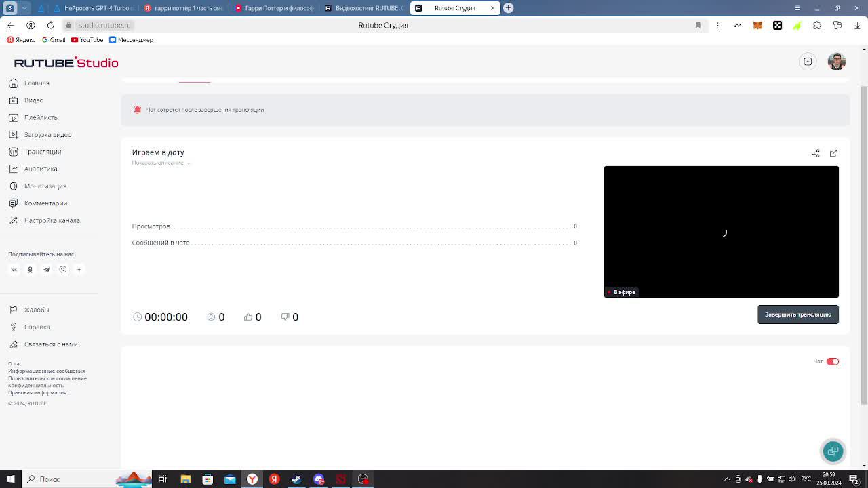Open the user profile avatar
Image resolution: width=868 pixels, height=488 pixels.
click(x=837, y=62)
